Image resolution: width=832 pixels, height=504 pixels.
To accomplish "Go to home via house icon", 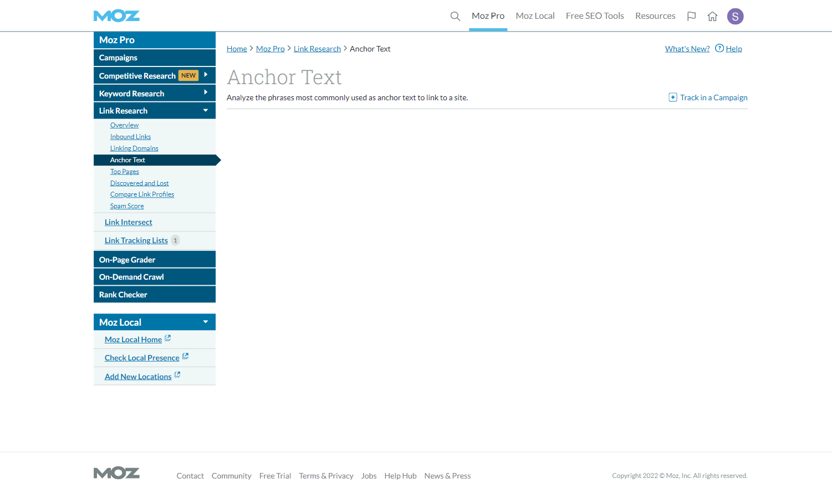I will click(712, 16).
